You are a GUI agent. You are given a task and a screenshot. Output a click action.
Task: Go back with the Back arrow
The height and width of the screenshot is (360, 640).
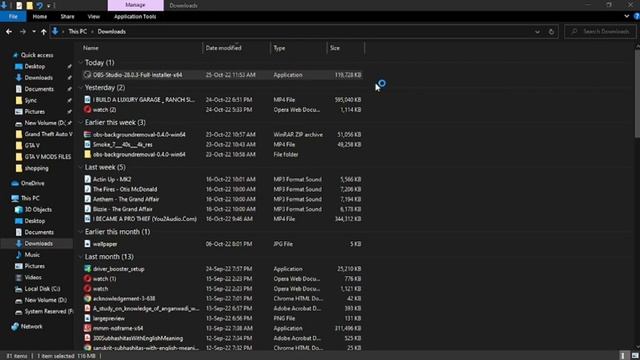click(9, 31)
